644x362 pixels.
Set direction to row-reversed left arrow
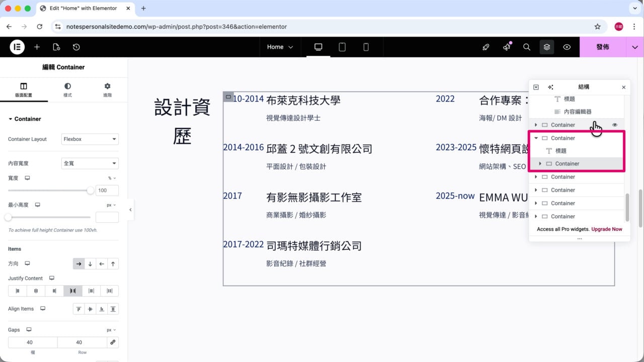tap(102, 263)
